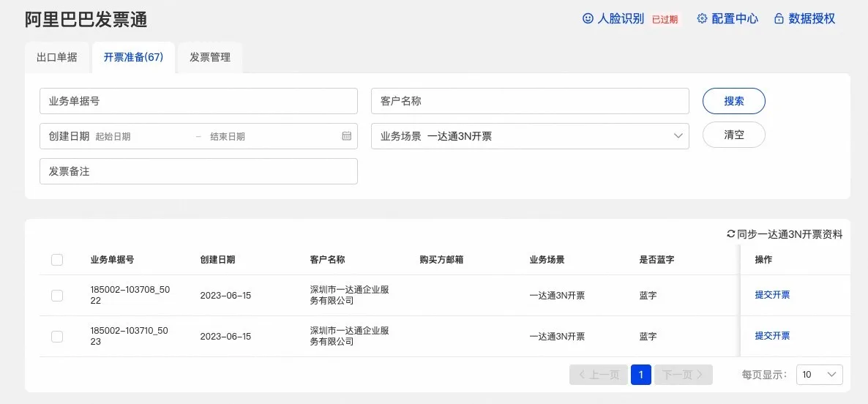Open the 配置中心 gear icon
Screen dimensions: 868x404
[x=702, y=19]
